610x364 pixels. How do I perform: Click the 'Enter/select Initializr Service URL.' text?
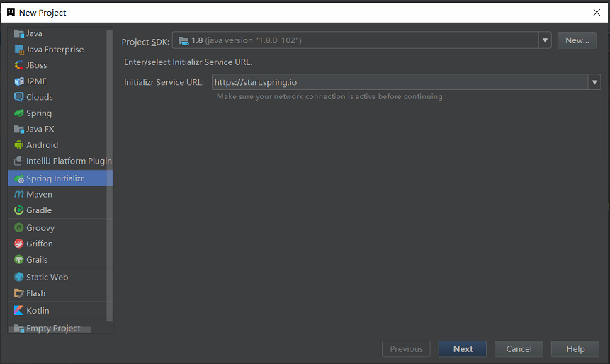[188, 62]
